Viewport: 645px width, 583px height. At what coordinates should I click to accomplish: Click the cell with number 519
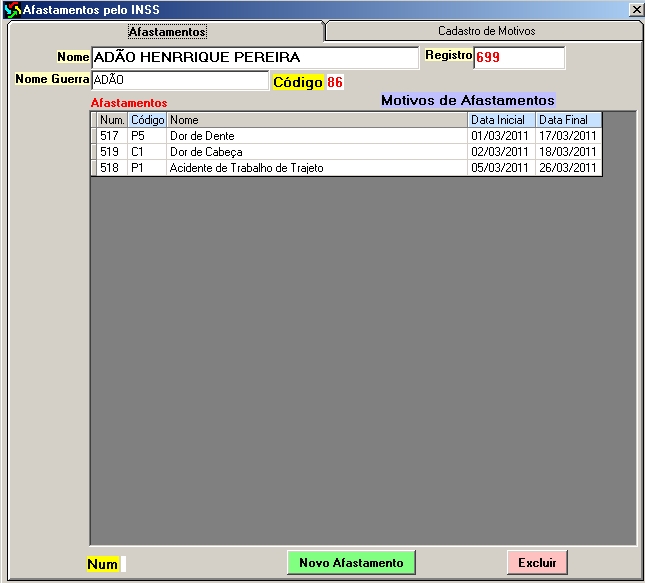tap(112, 152)
